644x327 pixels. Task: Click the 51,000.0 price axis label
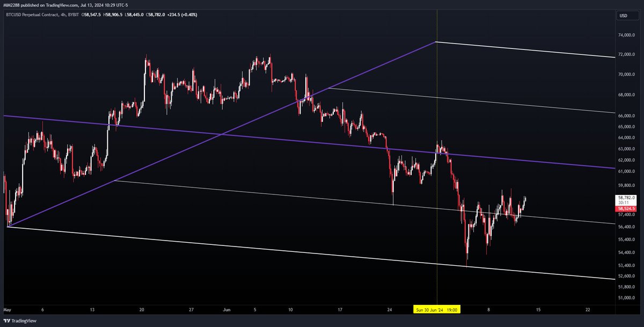627,298
